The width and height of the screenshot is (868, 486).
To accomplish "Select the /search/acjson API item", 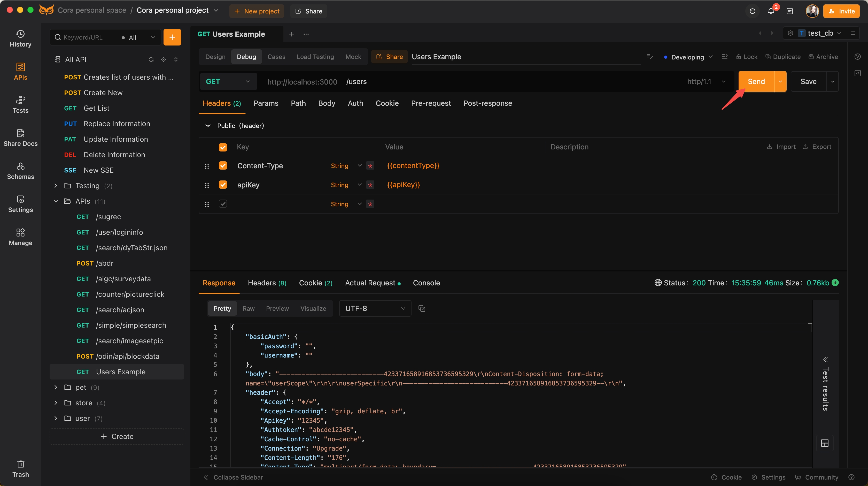I will pos(117,310).
